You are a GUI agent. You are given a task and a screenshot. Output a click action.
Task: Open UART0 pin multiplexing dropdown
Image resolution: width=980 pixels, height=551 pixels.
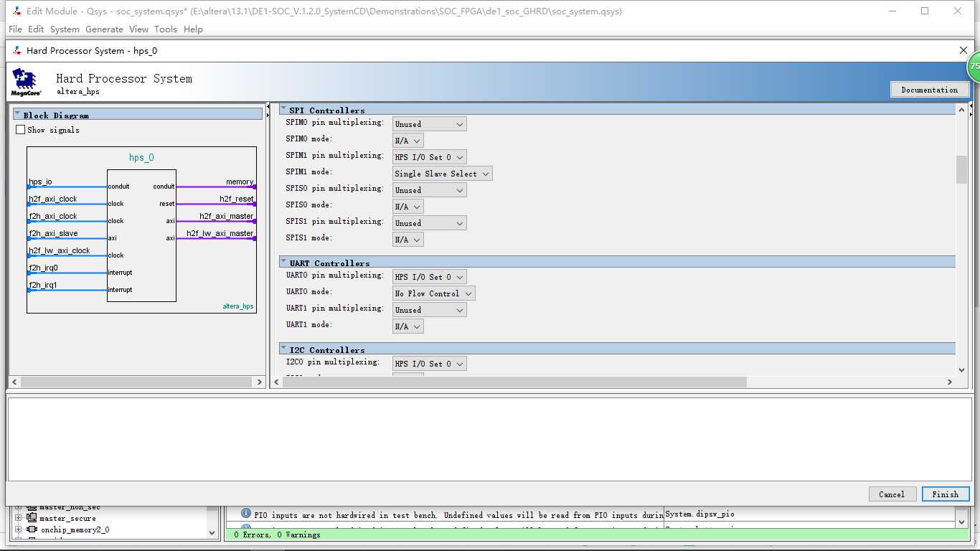click(x=429, y=277)
